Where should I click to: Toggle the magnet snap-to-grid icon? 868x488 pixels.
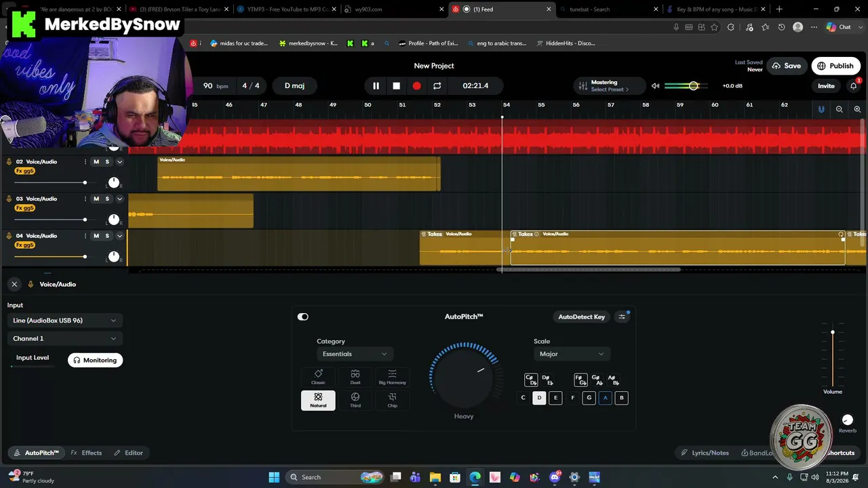tap(821, 109)
